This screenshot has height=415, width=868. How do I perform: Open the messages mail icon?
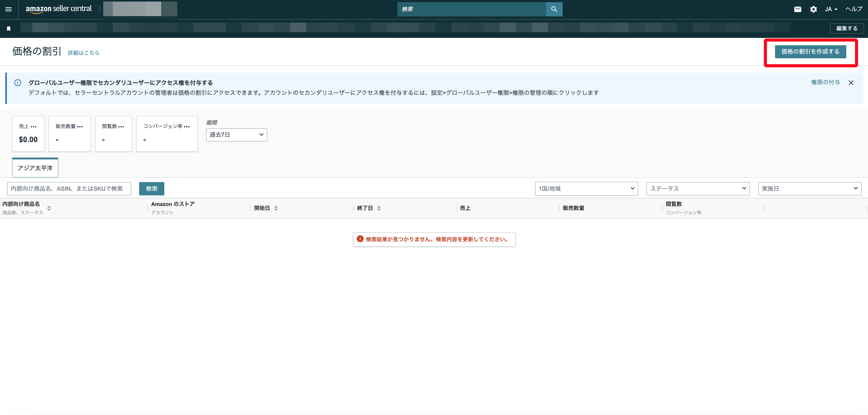(x=798, y=9)
